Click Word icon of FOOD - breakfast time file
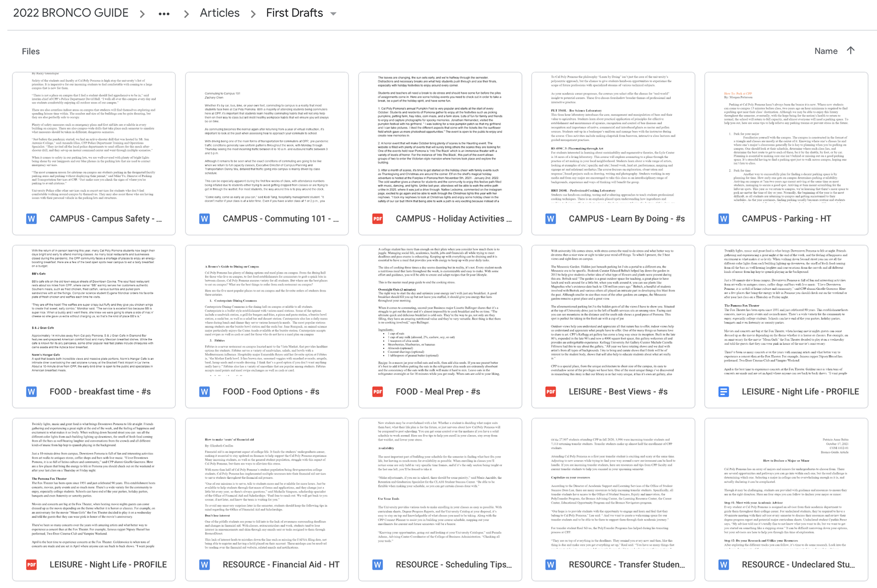877x588 pixels. tap(32, 392)
